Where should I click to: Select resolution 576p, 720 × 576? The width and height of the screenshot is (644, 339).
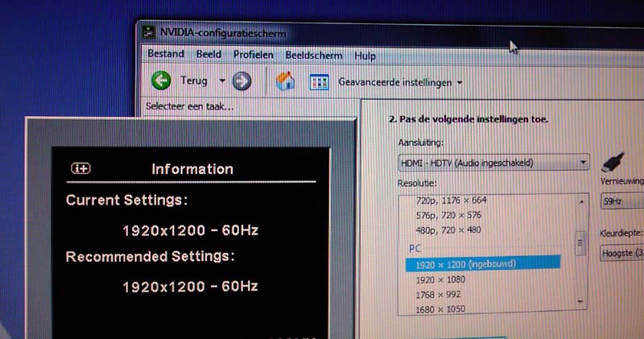coord(448,215)
